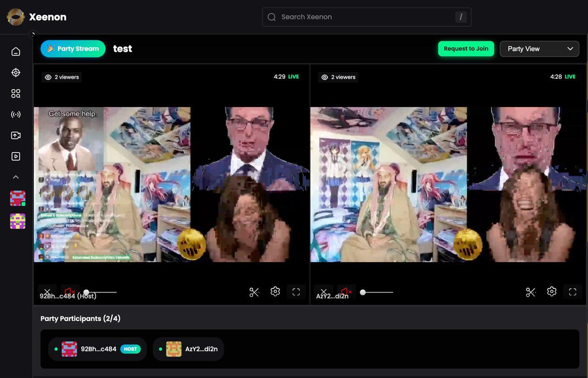Click 2 viewers badge on host stream
The width and height of the screenshot is (588, 378).
pos(62,77)
